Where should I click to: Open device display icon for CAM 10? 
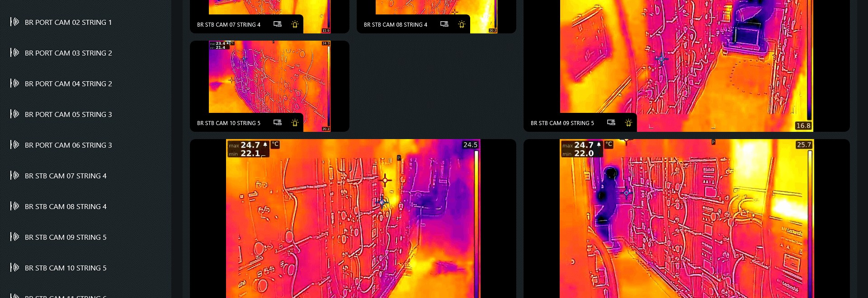[x=278, y=122]
